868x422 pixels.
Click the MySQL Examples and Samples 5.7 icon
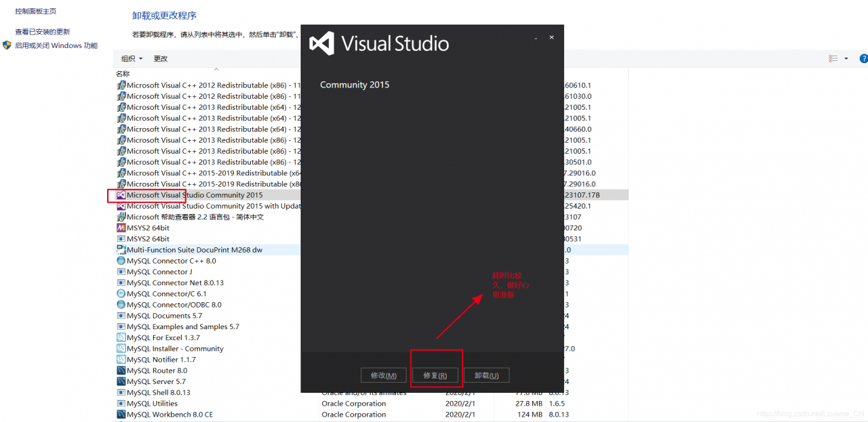tap(121, 326)
